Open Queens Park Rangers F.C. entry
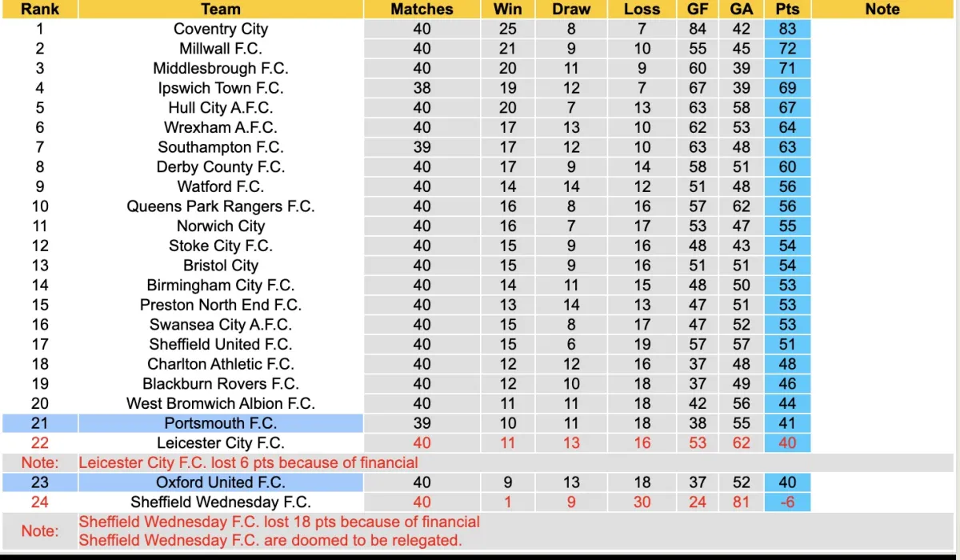 tap(221, 206)
